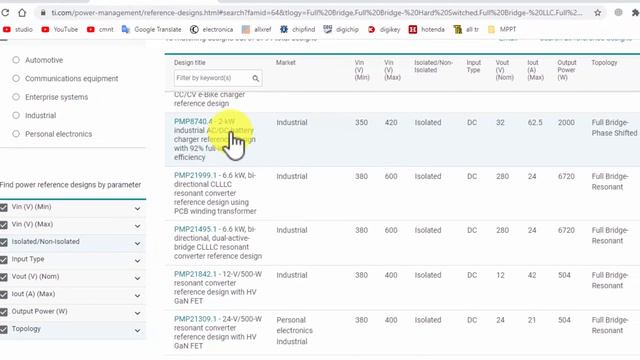Focus the Filter by keyword(s) field

coord(218,78)
